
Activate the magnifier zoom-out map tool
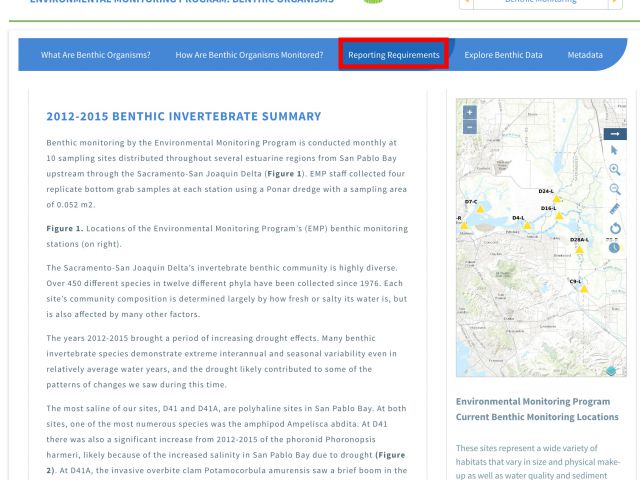coord(615,189)
